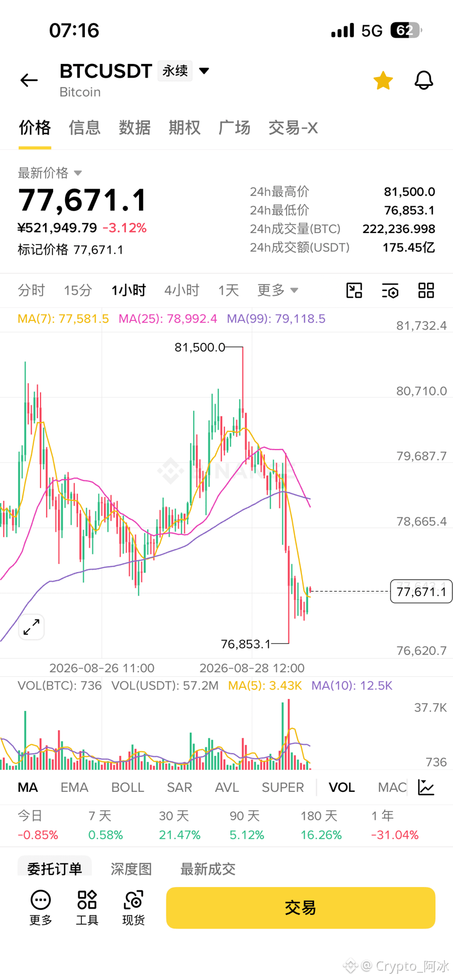Screen dimensions: 453x980
Task: Toggle the SUPER indicator
Action: tap(283, 787)
